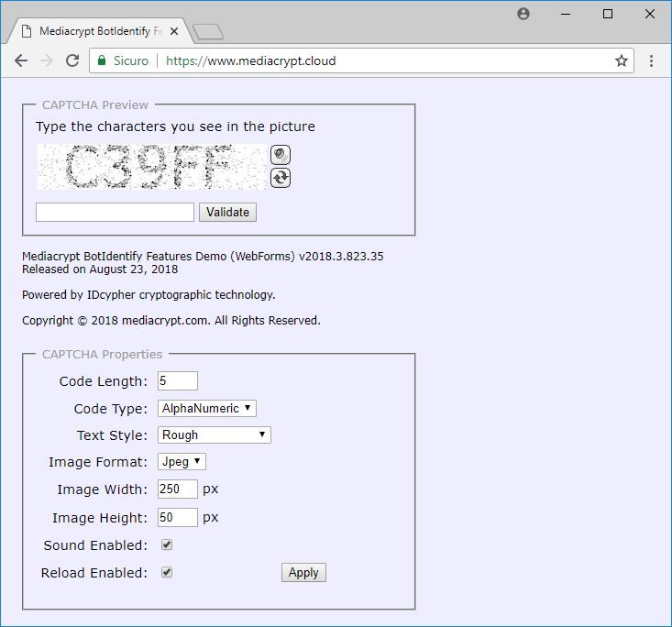
Task: Open the Chrome user profile icon
Action: pos(523,14)
